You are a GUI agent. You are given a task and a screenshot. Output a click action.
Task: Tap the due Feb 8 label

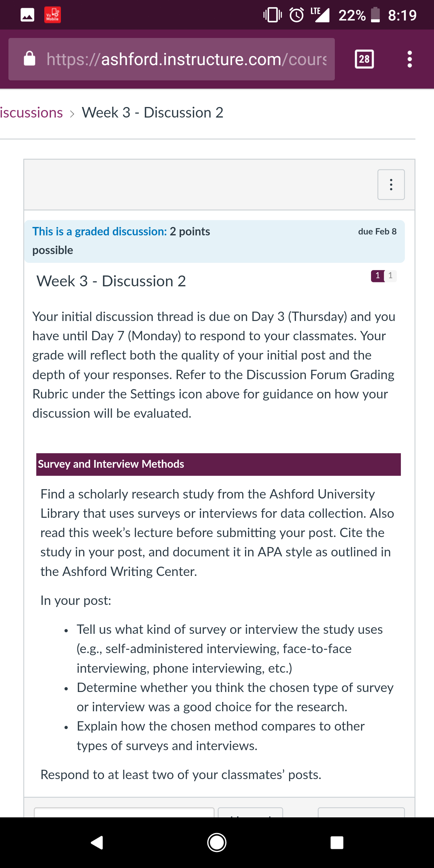point(377,231)
